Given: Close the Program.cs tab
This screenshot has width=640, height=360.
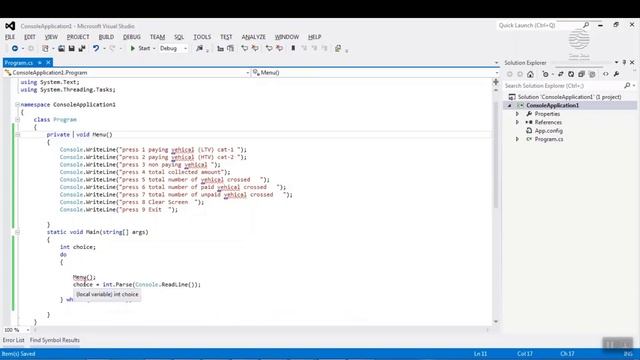Looking at the screenshot, I should (48, 62).
